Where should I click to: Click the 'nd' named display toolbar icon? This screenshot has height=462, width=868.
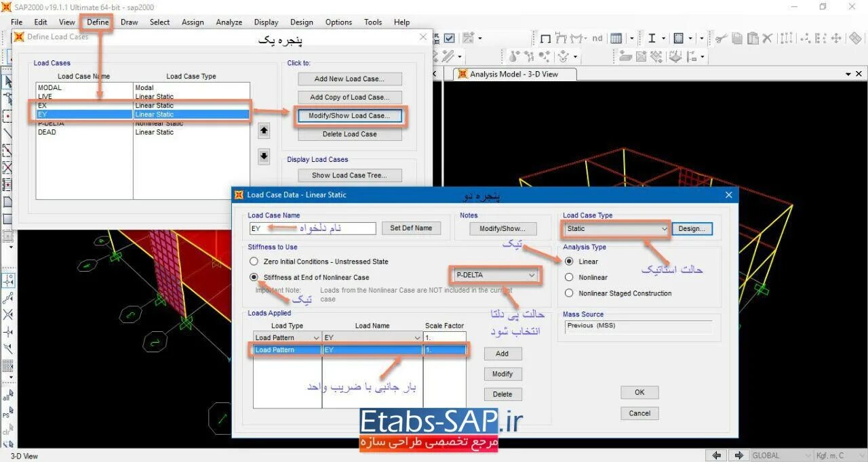597,39
